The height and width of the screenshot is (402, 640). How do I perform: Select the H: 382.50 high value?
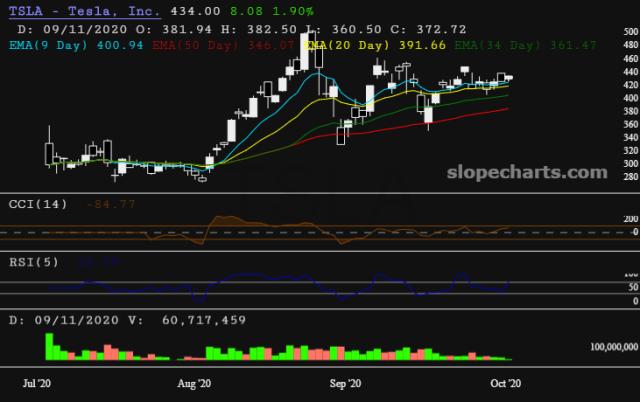[x=259, y=29]
